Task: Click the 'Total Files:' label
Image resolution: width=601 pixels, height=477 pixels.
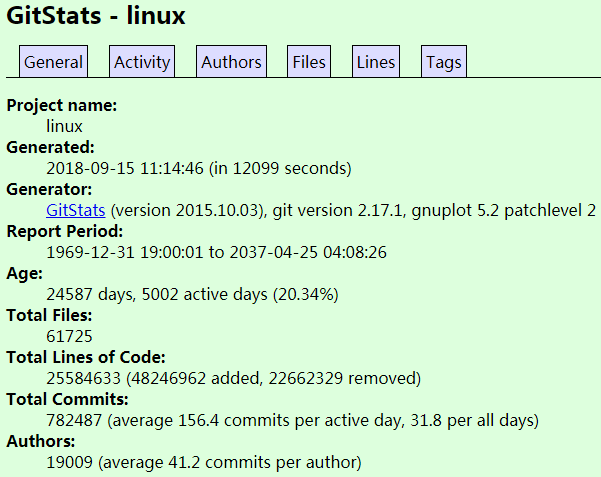Action: pyautogui.click(x=49, y=315)
